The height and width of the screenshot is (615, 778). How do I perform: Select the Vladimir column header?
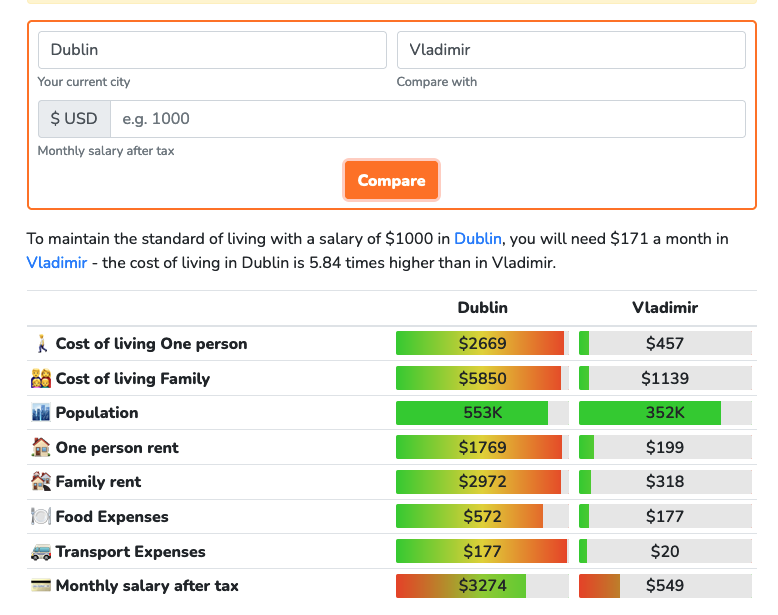click(x=664, y=308)
